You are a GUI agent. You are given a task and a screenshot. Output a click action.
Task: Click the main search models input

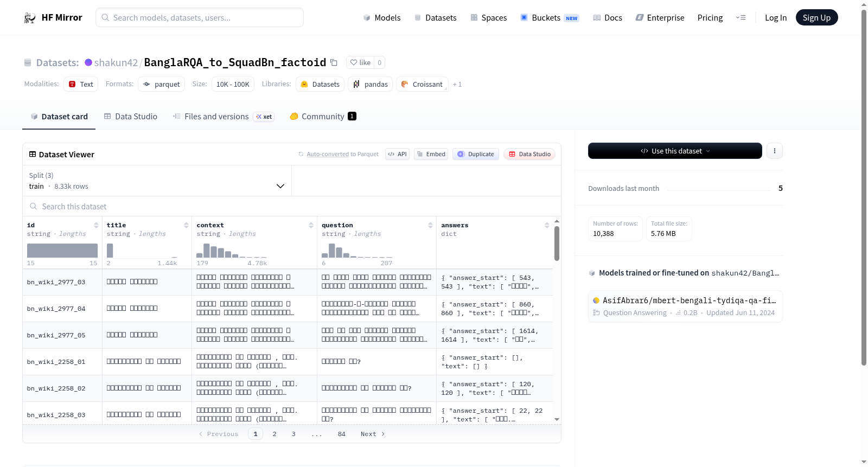click(200, 17)
